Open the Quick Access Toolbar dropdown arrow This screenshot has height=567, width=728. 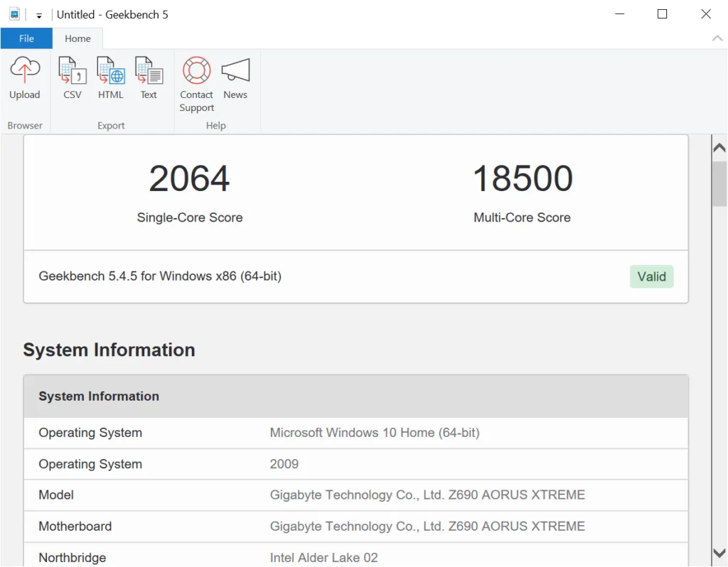tap(39, 16)
